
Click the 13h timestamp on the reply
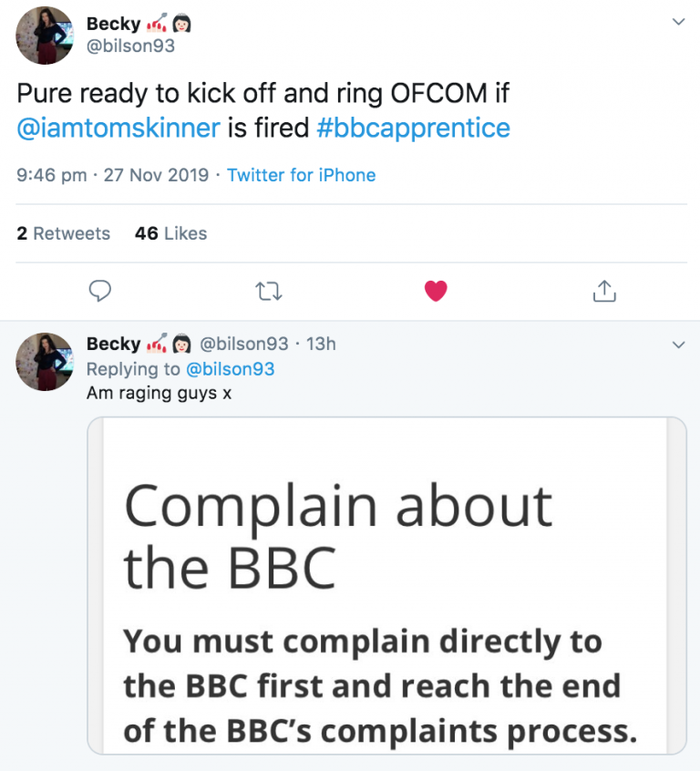pyautogui.click(x=321, y=344)
